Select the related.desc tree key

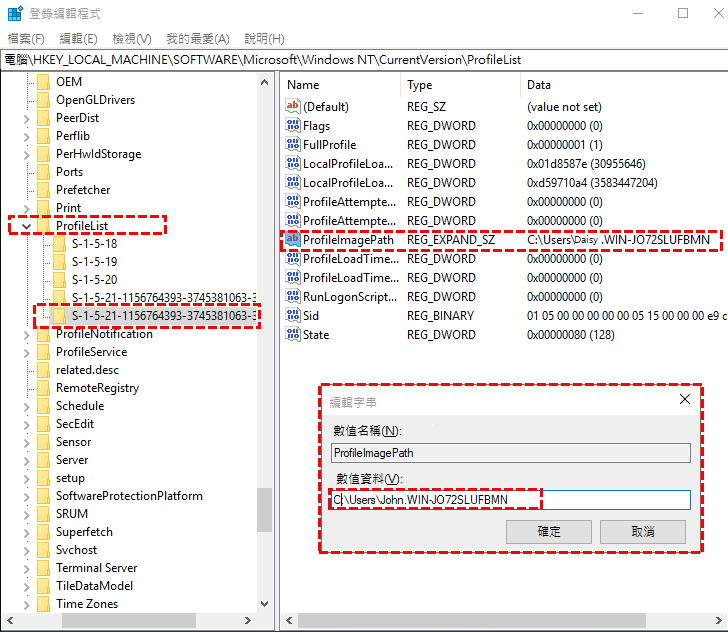coord(87,370)
